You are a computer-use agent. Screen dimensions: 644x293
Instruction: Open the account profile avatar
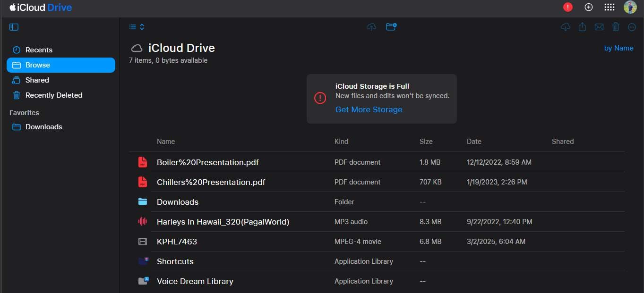(x=630, y=7)
